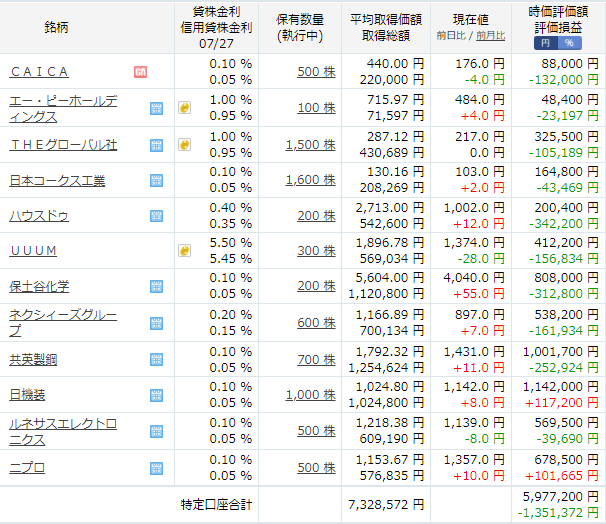Click gold coin icon in UUUM row
The width and height of the screenshot is (606, 524).
(x=184, y=251)
